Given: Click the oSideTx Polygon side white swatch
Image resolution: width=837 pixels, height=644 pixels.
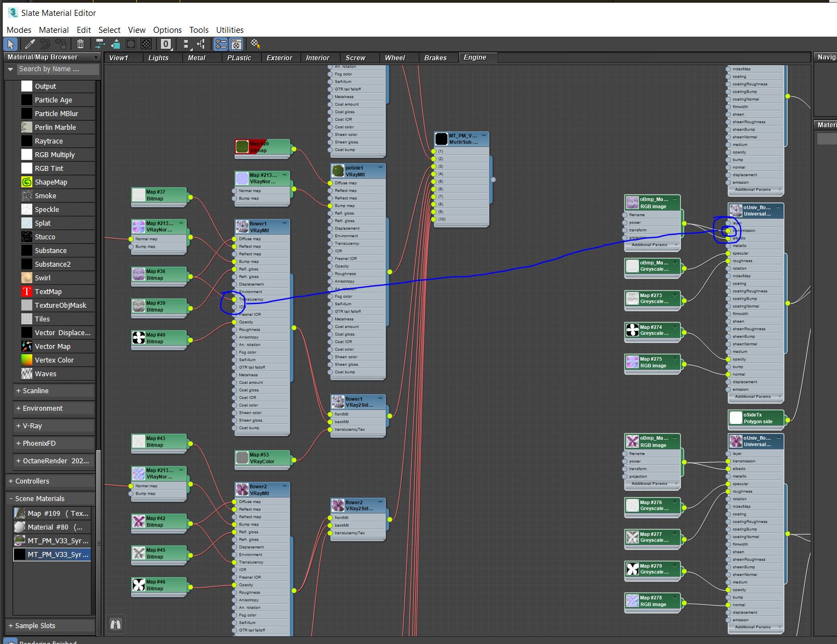Looking at the screenshot, I should click(x=736, y=418).
